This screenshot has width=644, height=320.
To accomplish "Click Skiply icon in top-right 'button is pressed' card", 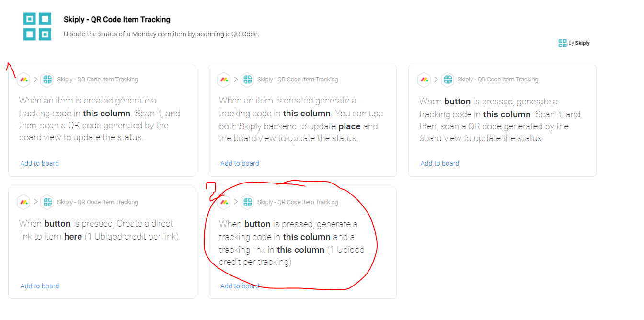I will 448,80.
